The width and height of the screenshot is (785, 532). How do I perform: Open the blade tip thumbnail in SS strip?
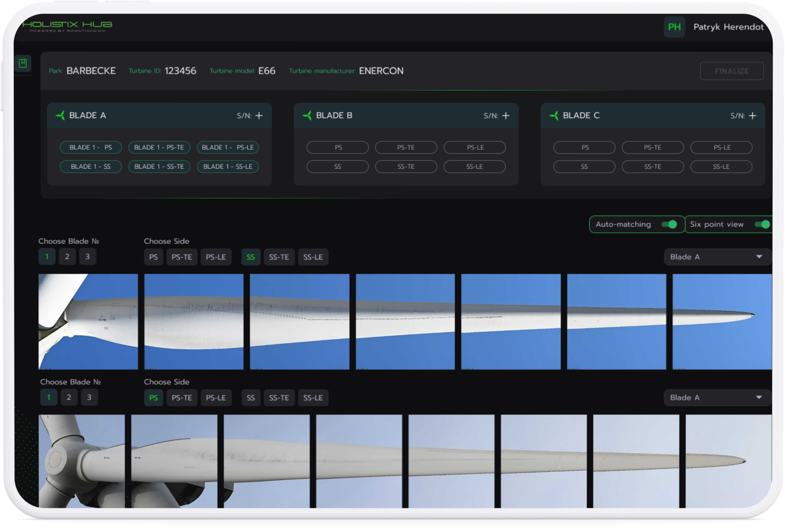tap(722, 322)
